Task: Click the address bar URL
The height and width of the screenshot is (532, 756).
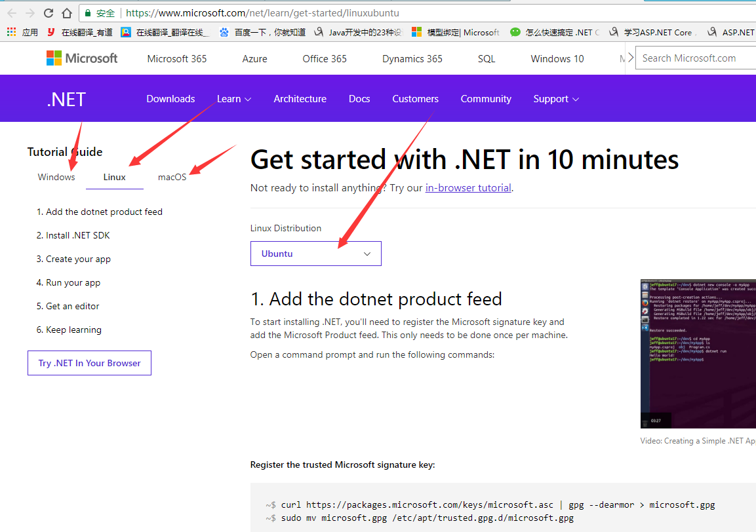Action: (x=262, y=13)
